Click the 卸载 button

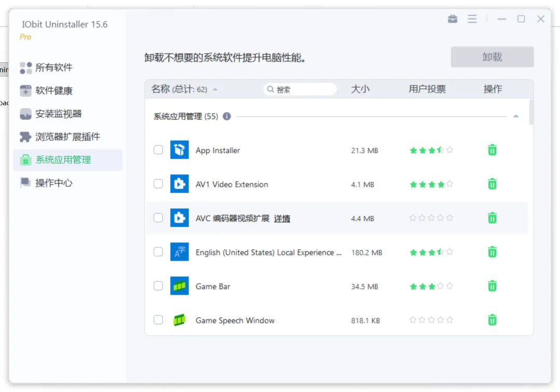point(492,57)
